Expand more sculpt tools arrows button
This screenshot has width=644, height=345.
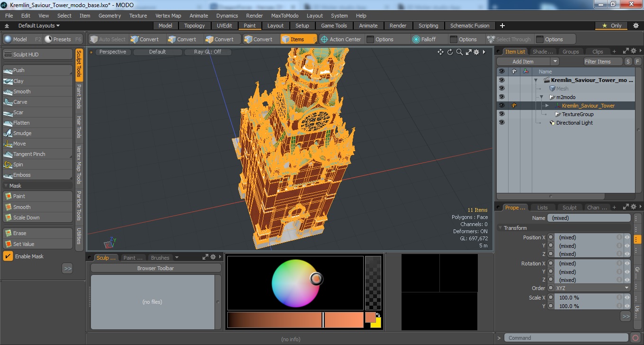(x=67, y=269)
